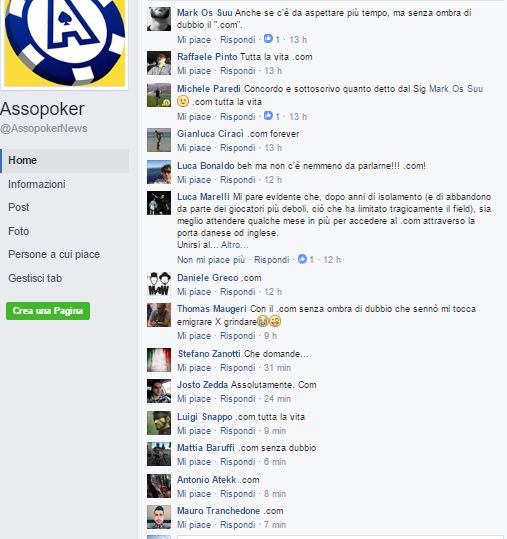507x539 pixels.
Task: Open Persone a cui piace section
Action: pyautogui.click(x=54, y=254)
